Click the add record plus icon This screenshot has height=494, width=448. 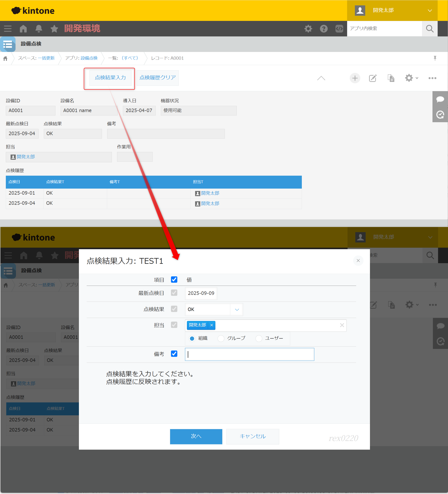pyautogui.click(x=355, y=78)
